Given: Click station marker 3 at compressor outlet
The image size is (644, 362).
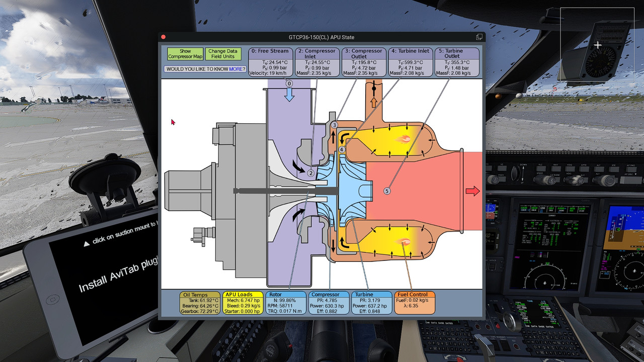Looking at the screenshot, I should [x=335, y=125].
